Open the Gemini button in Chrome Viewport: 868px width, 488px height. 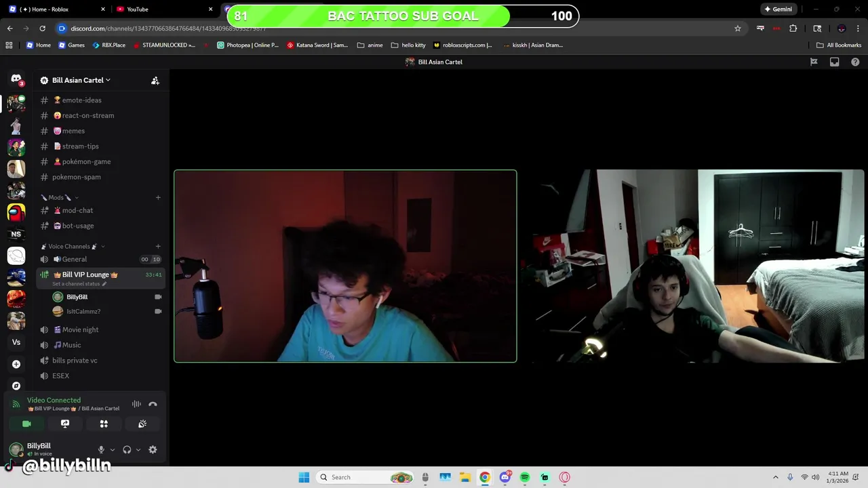pos(778,9)
